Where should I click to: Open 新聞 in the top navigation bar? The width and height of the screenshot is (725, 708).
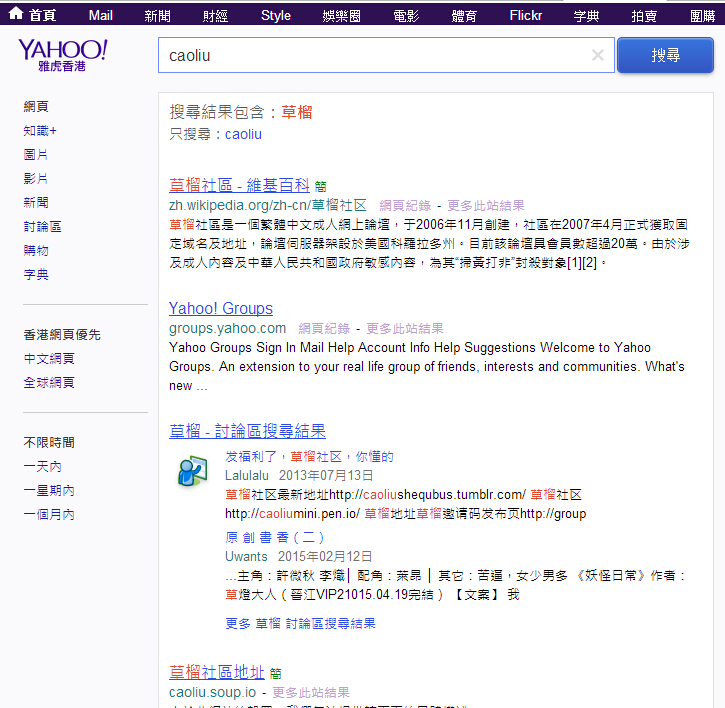pyautogui.click(x=157, y=16)
